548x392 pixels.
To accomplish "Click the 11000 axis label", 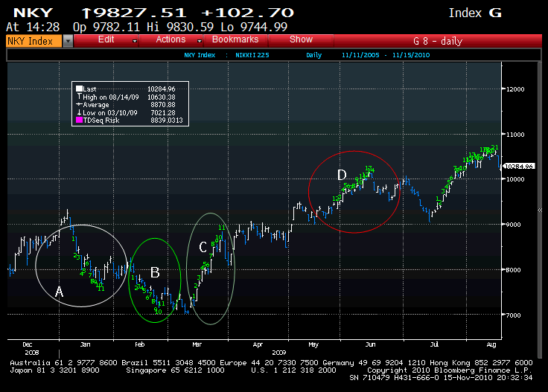I will pos(515,135).
